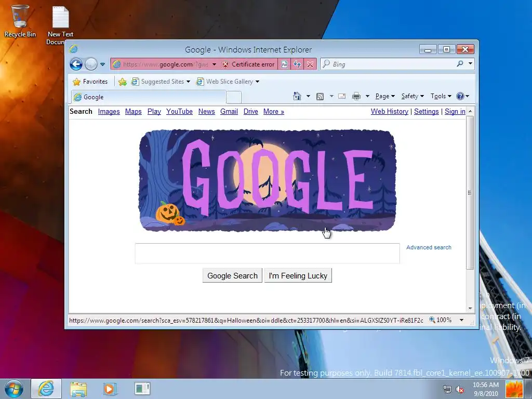Viewport: 532px width, 399px height.
Task: Open a new tab with the blank tab button
Action: click(x=233, y=97)
